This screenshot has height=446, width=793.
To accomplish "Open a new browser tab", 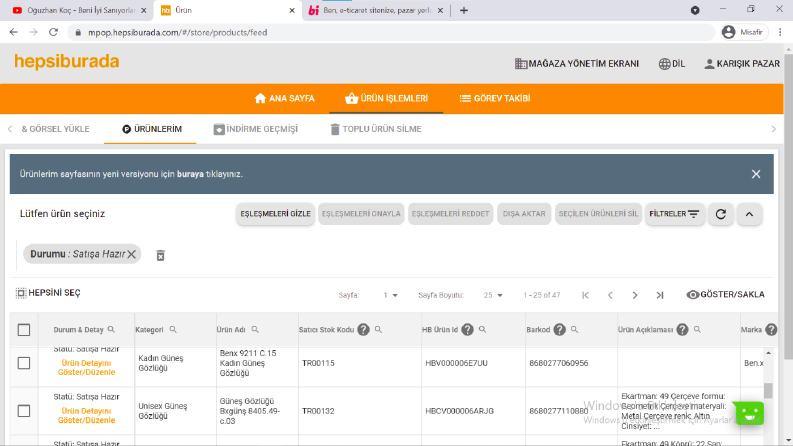I will 464,10.
